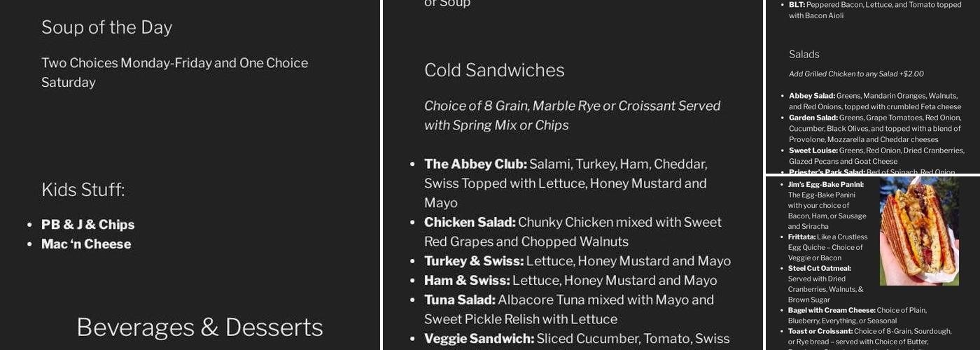
Task: Click the Cold Sandwiches heading
Action: (494, 70)
